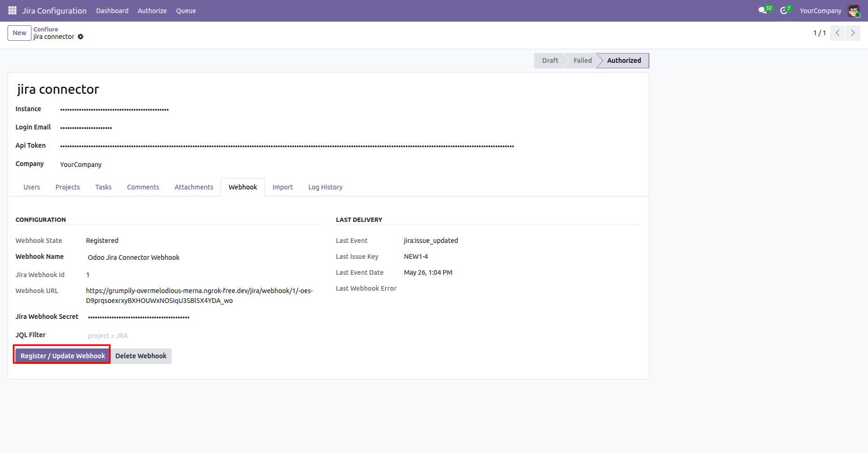Click the Instance masked field
The width and height of the screenshot is (868, 453).
(x=114, y=109)
